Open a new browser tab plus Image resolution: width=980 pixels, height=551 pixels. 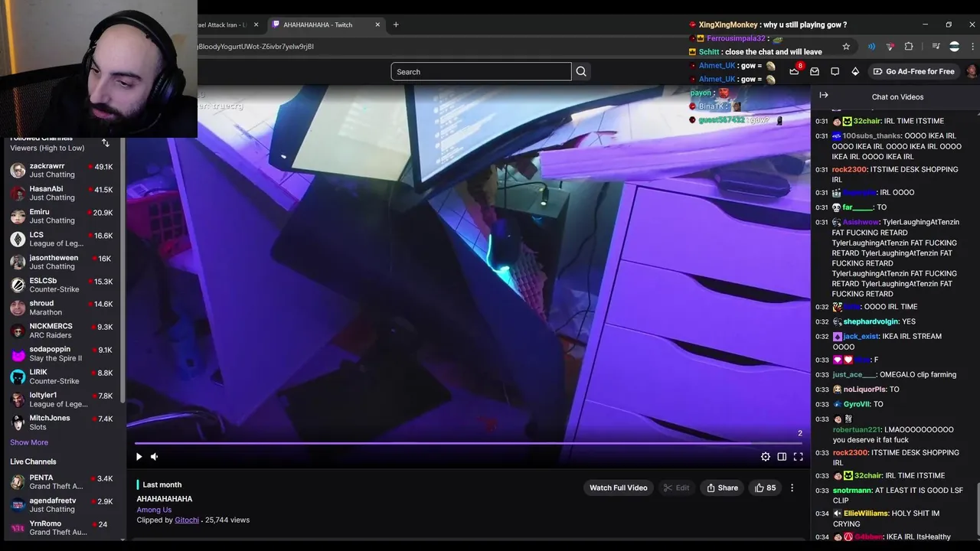[x=396, y=24]
